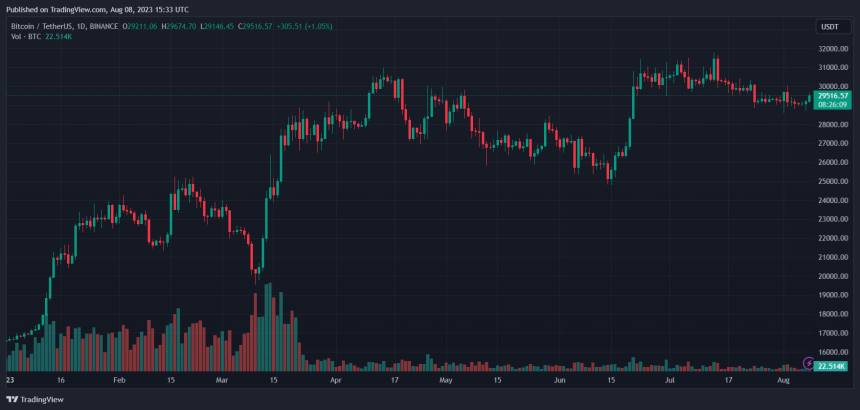The image size is (860, 410).
Task: Select the Aug marker on time axis
Action: click(783, 381)
